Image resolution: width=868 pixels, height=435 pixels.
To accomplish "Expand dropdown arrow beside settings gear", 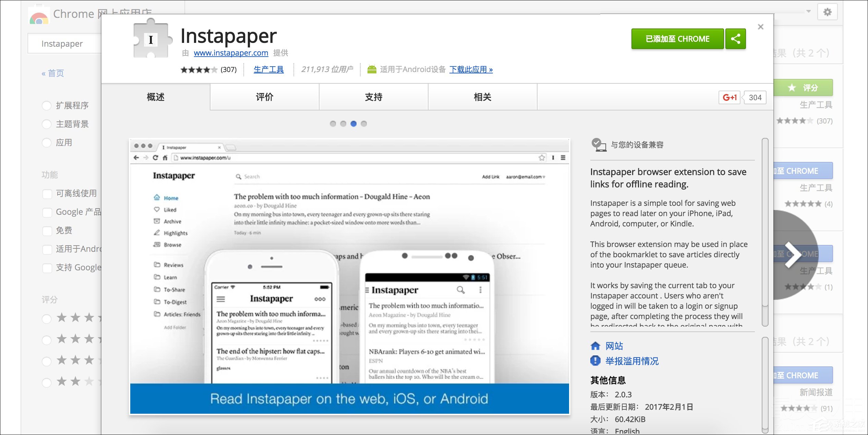I will point(808,11).
